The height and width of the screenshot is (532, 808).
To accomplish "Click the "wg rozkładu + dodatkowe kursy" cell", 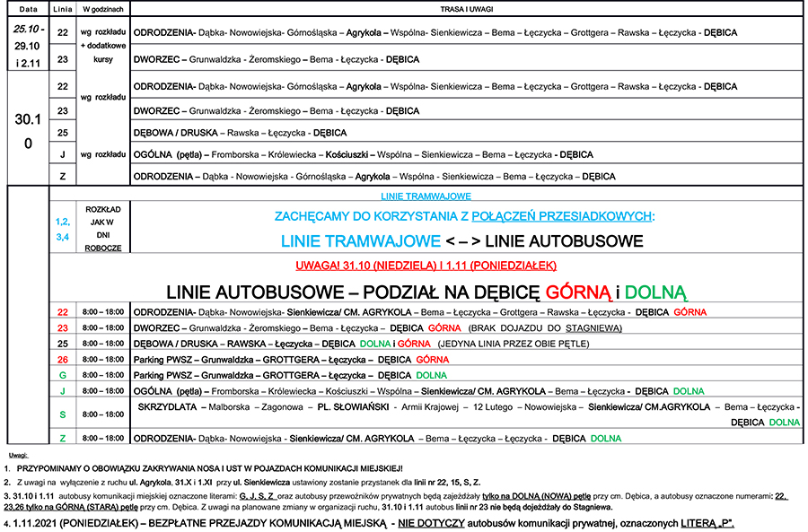I will click(103, 46).
